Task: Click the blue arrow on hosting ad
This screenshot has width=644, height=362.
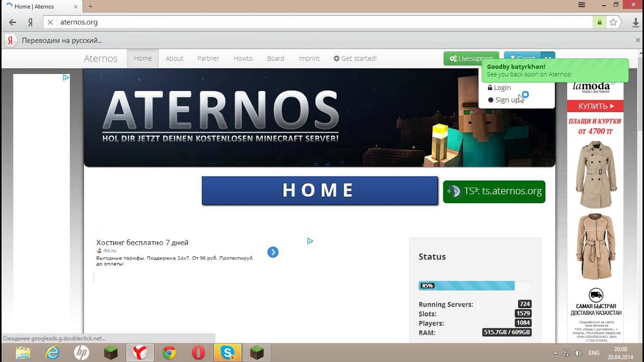Action: [273, 252]
